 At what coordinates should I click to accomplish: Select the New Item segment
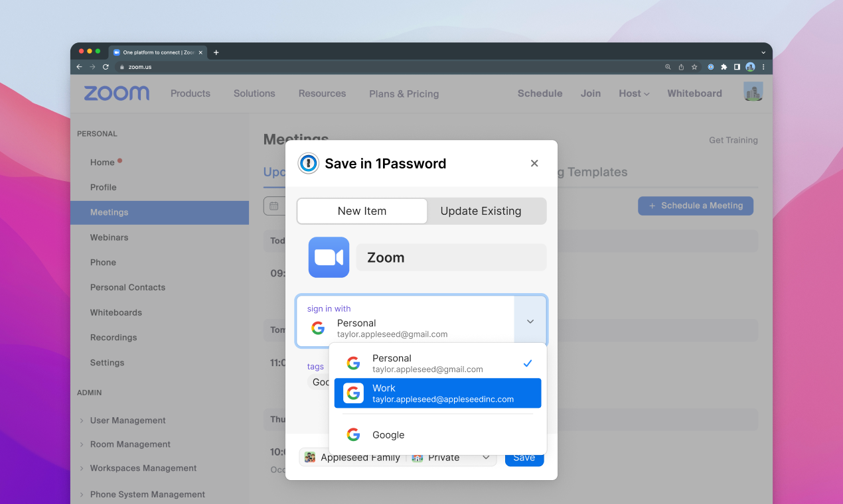point(362,211)
